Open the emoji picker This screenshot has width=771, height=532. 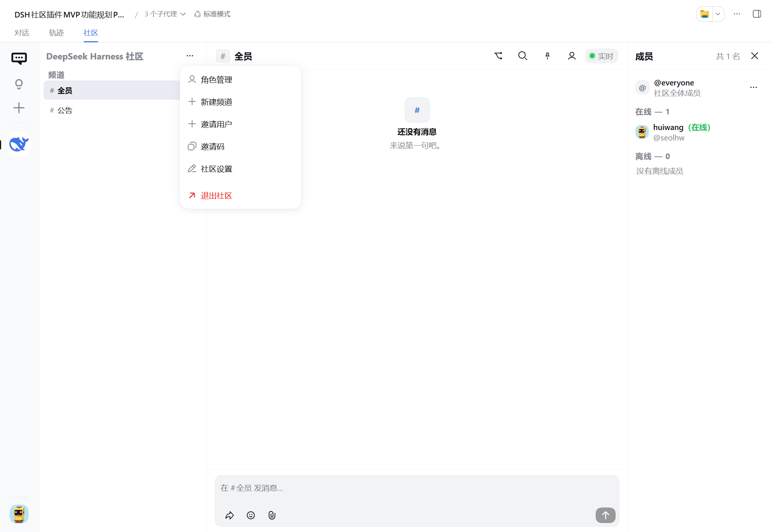(x=251, y=515)
